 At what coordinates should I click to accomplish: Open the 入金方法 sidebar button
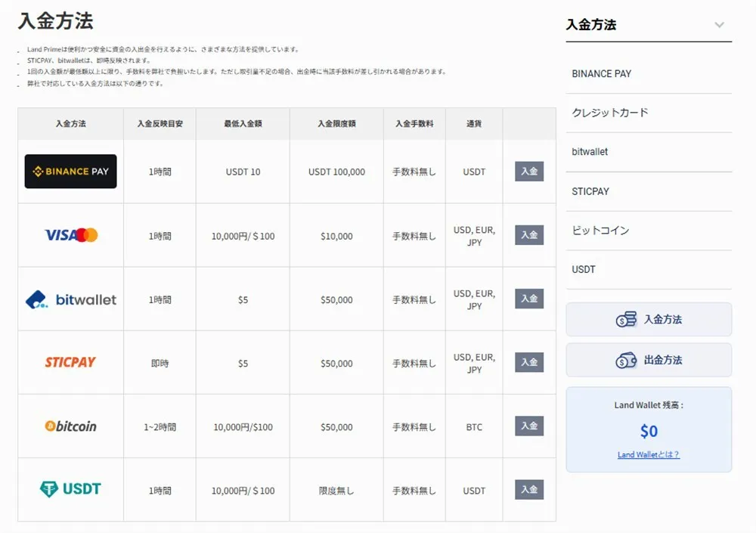[649, 319]
